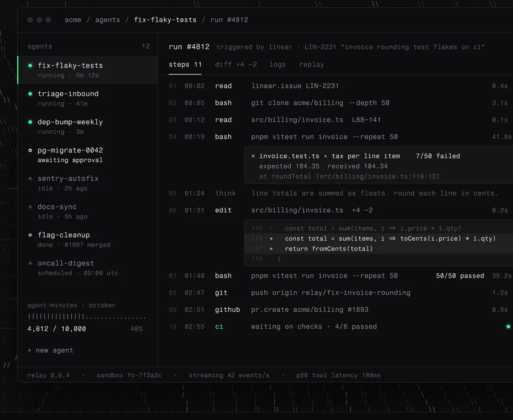Click white status dot beside flag-cleanup
The image size is (513, 420).
pyautogui.click(x=30, y=235)
